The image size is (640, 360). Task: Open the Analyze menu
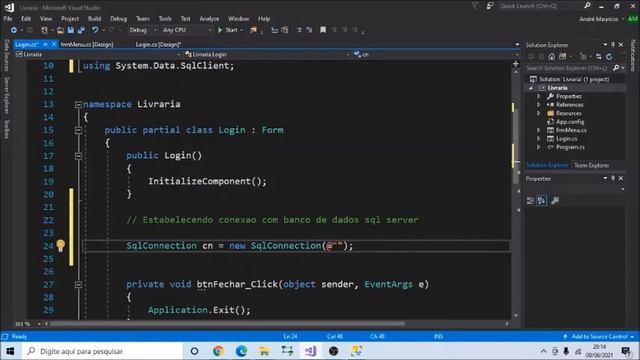click(x=209, y=19)
